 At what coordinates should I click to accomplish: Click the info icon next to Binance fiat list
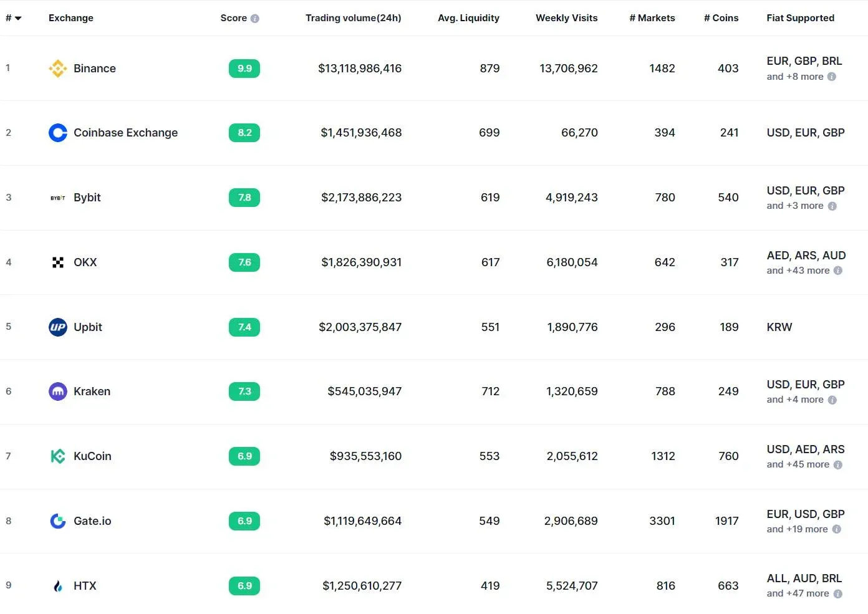click(x=832, y=77)
